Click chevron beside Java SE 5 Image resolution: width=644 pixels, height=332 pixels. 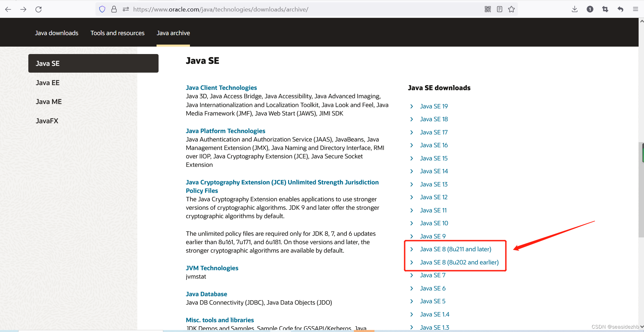pos(412,301)
